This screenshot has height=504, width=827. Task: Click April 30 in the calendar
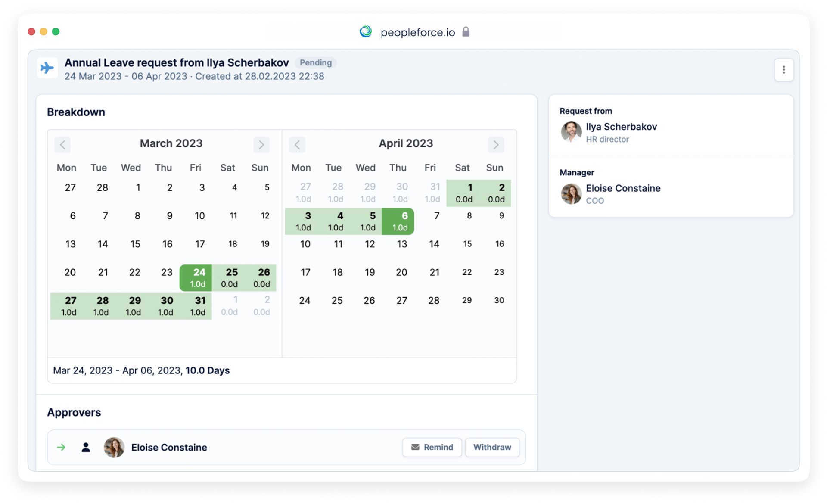pos(499,300)
